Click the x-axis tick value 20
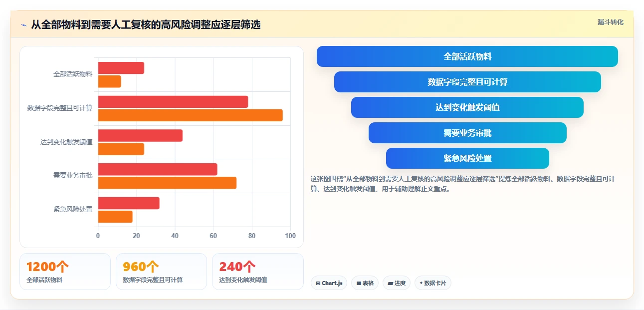This screenshot has width=644, height=310. click(x=136, y=236)
